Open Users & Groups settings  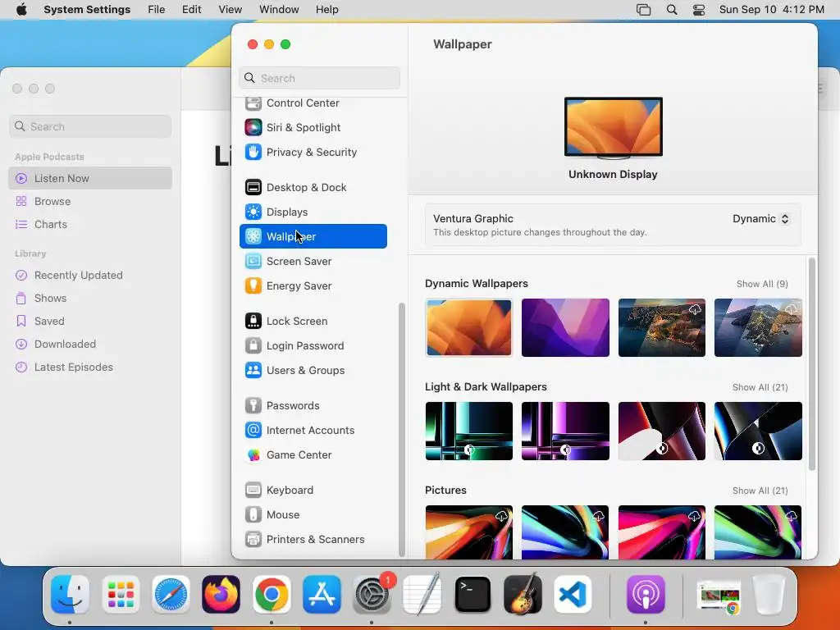tap(313, 371)
